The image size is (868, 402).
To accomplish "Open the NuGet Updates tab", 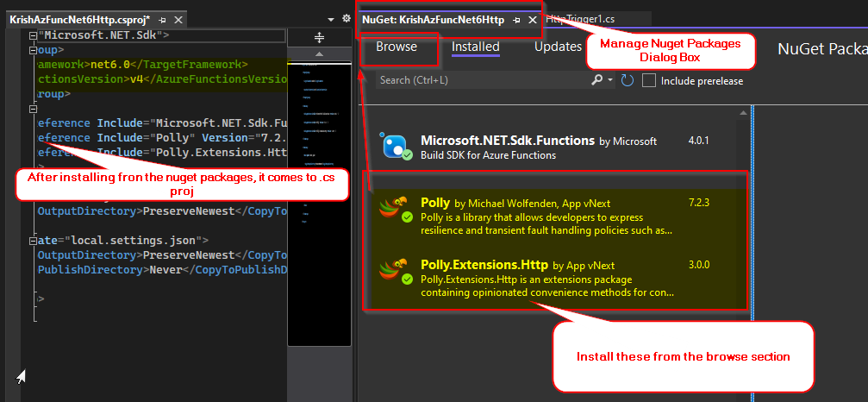I will 558,47.
